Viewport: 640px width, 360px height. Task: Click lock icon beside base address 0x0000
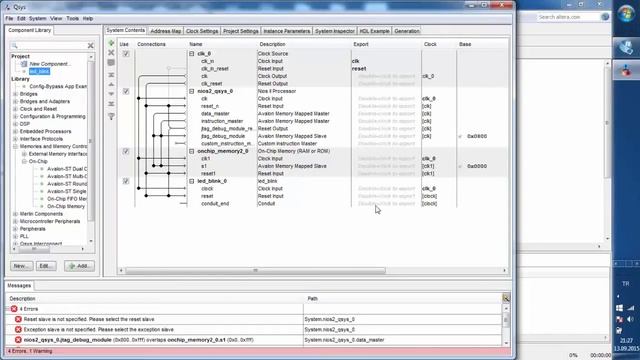coord(460,166)
